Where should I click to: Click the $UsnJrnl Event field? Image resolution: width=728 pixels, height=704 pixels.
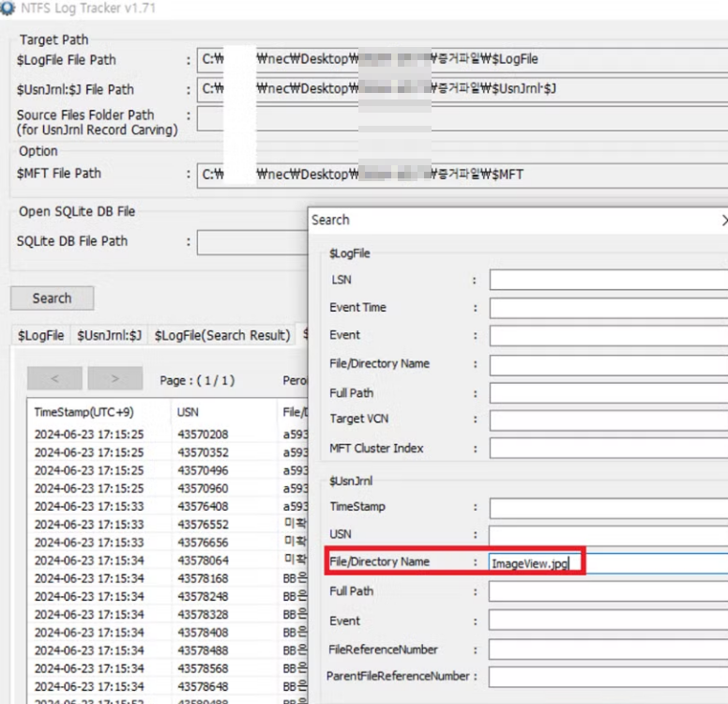pyautogui.click(x=609, y=621)
